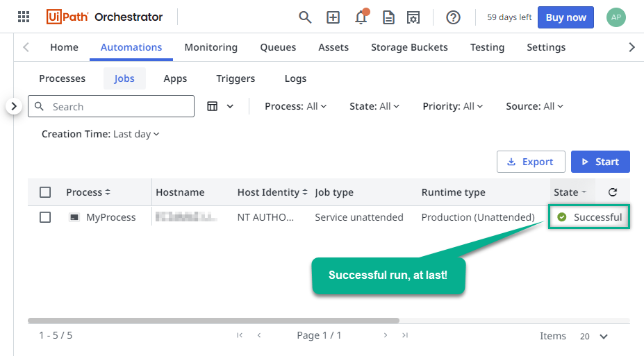The width and height of the screenshot is (644, 356).
Task: Go to the Home tab
Action: [x=64, y=47]
